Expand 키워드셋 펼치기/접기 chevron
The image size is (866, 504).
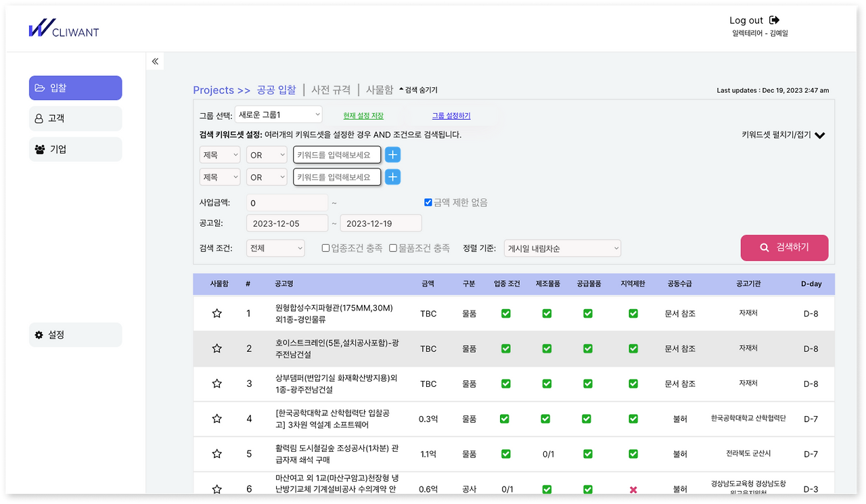pos(820,135)
